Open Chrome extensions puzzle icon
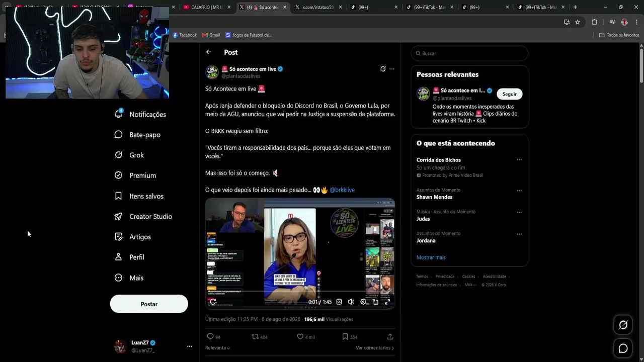Image resolution: width=644 pixels, height=362 pixels. click(594, 22)
